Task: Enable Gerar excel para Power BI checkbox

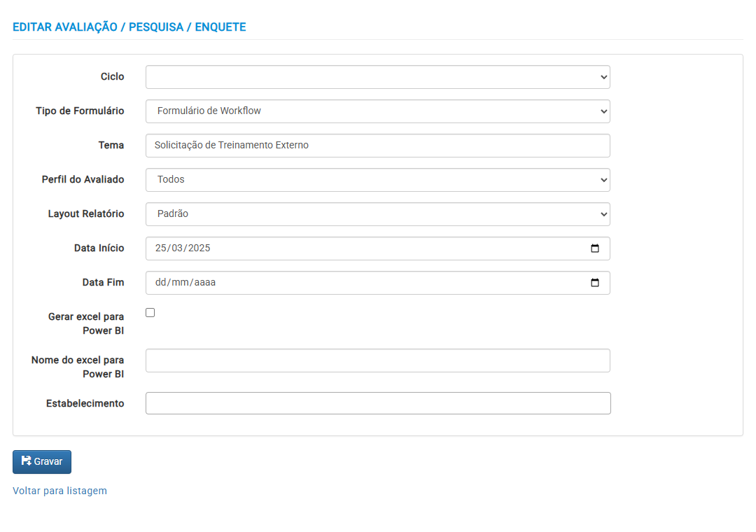Action: 150,312
